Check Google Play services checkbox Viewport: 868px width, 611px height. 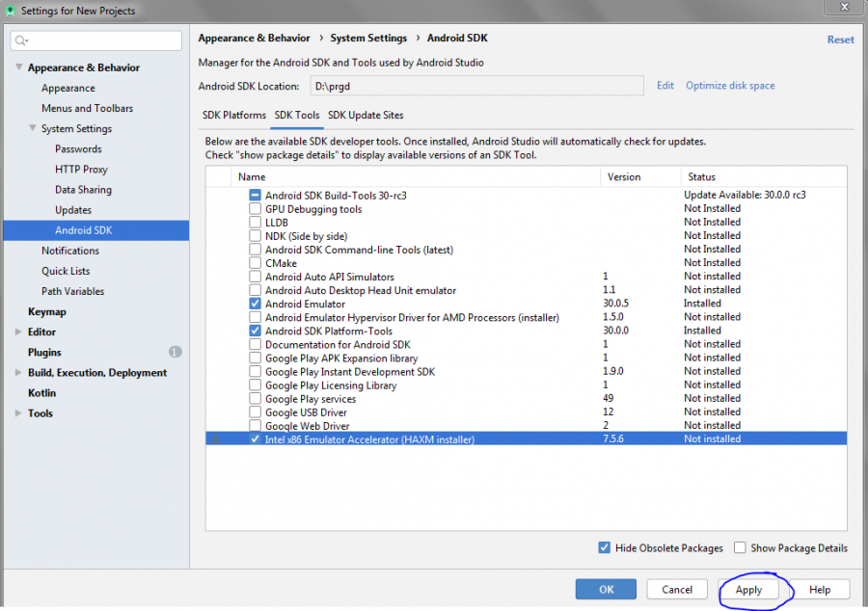pyautogui.click(x=255, y=398)
